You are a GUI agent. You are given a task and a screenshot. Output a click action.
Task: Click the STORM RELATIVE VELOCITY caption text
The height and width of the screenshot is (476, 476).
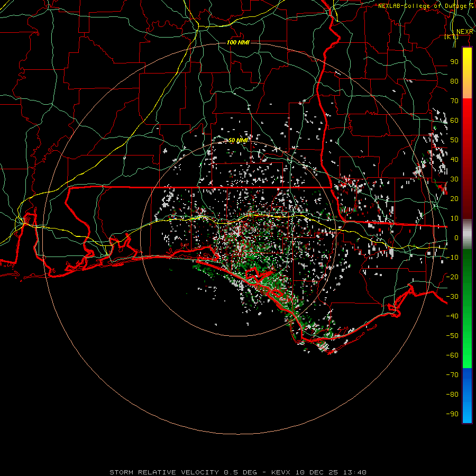(x=164, y=472)
